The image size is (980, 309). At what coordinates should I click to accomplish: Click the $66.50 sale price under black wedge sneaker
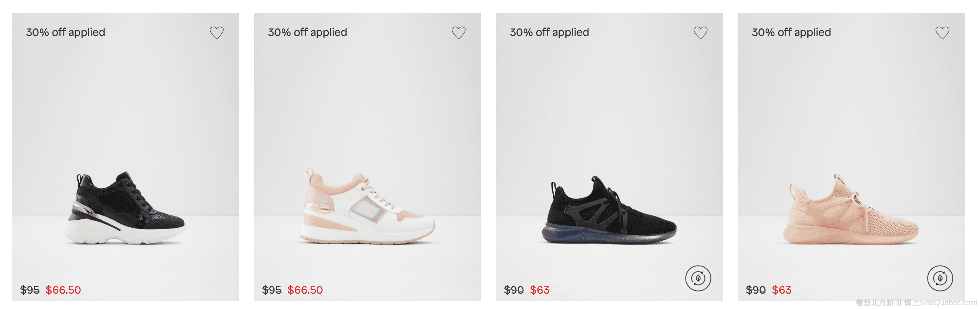click(63, 290)
